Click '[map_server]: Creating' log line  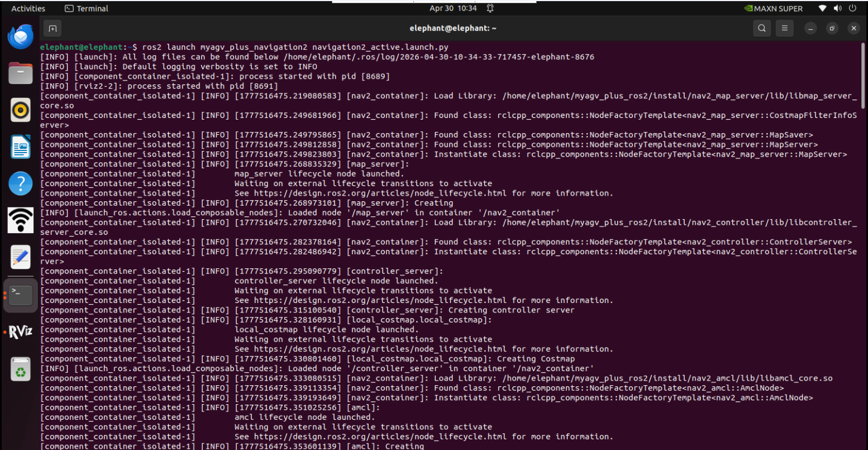click(x=247, y=203)
